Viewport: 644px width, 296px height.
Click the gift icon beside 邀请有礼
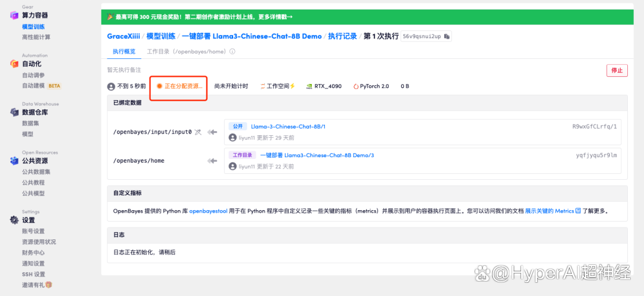(49, 285)
